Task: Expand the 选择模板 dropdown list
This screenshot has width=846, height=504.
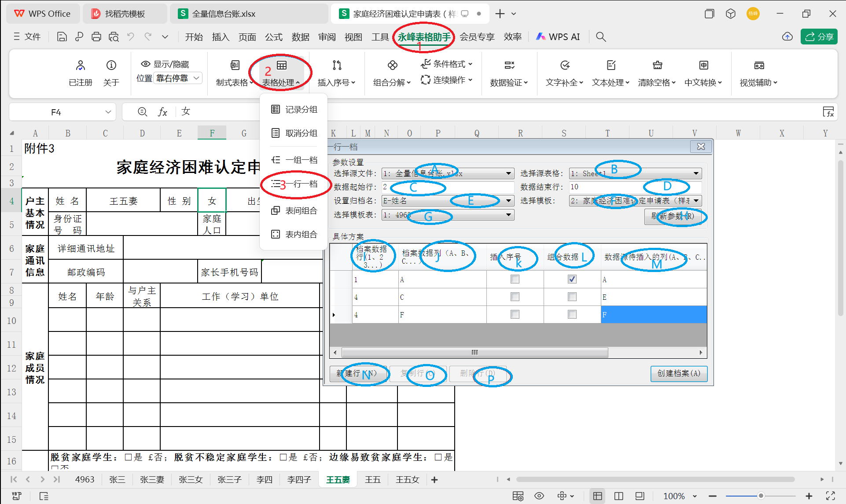Action: [x=695, y=200]
